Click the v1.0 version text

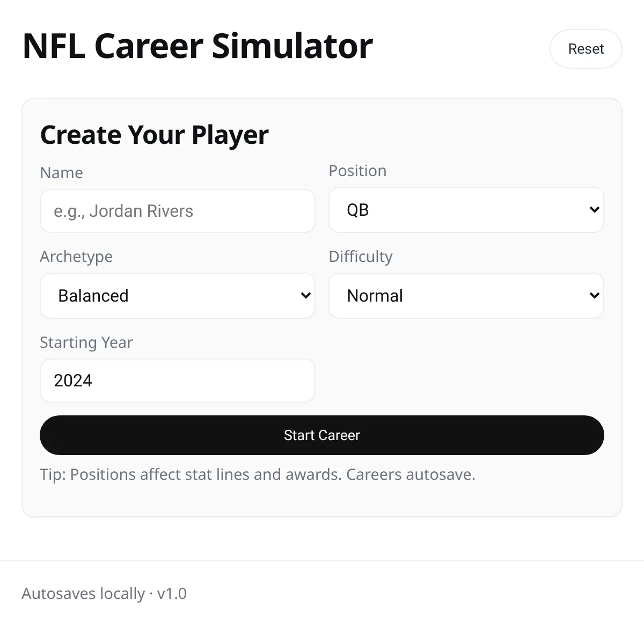pos(172,594)
